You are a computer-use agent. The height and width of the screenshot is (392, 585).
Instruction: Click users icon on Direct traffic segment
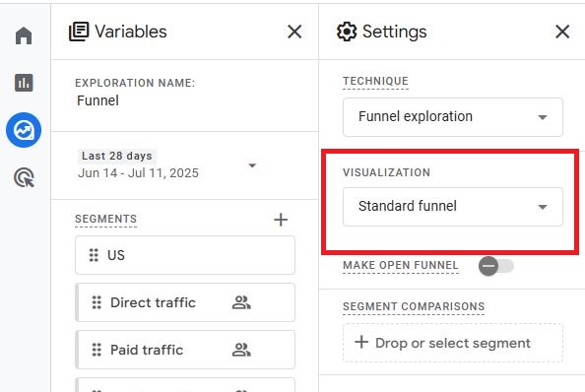pos(241,302)
